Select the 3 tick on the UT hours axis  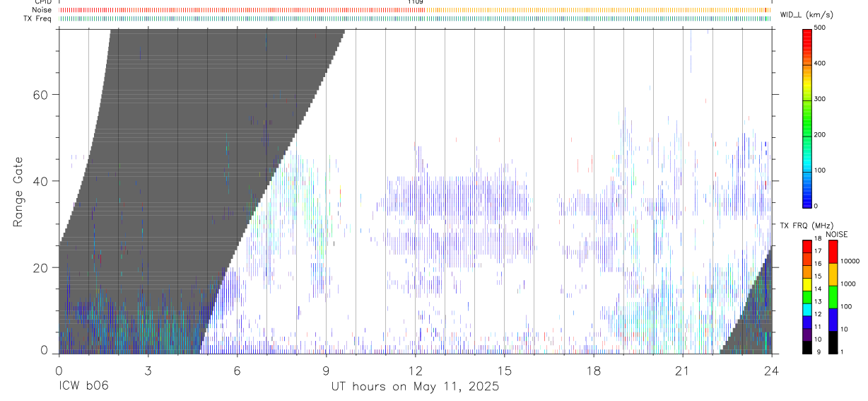tap(148, 371)
